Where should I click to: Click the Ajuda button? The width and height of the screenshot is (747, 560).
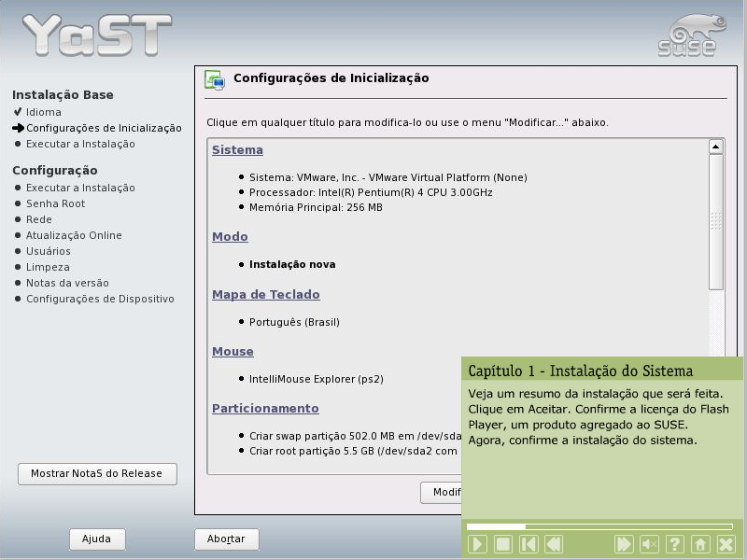pos(97,539)
